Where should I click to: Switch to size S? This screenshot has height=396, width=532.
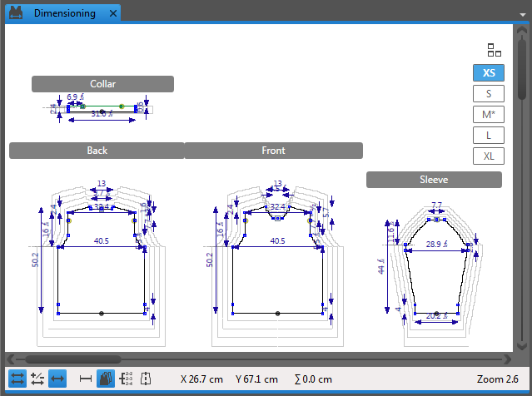489,93
